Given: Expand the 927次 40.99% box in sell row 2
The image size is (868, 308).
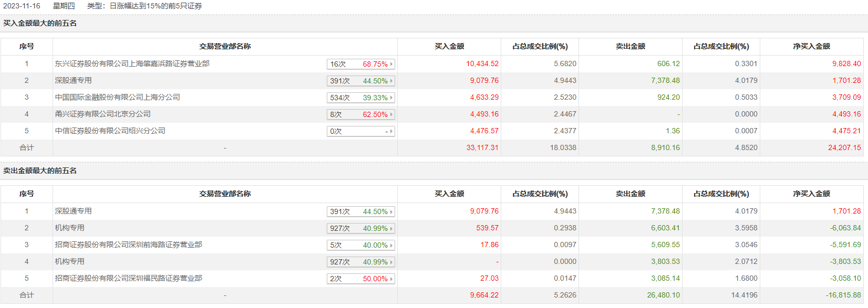Looking at the screenshot, I should click(360, 228).
